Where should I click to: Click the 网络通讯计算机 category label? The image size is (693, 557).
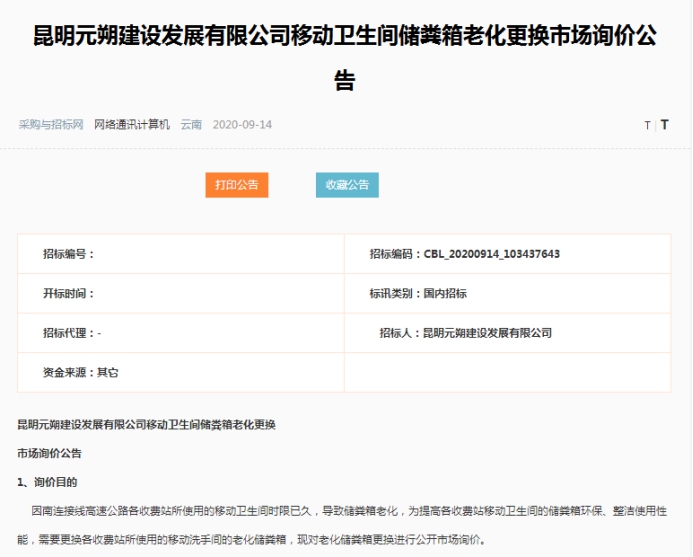tap(132, 125)
